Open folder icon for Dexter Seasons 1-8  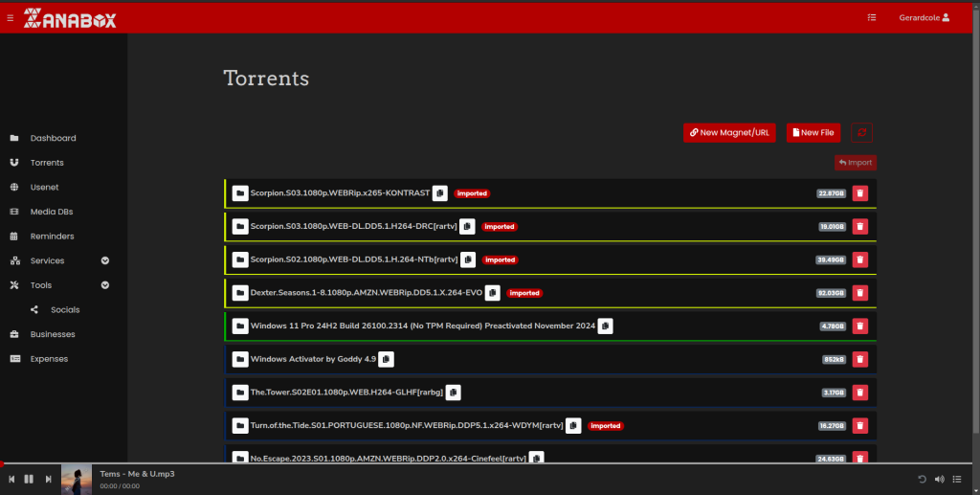(240, 293)
